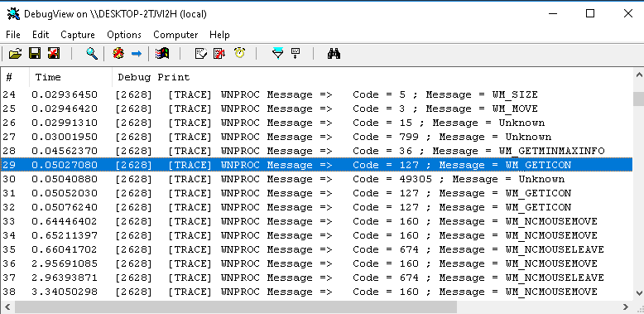Select row 35 WM_NCMOUSELEAVE at 0.66041702
Viewport: 644px width, 314px height.
(x=316, y=249)
